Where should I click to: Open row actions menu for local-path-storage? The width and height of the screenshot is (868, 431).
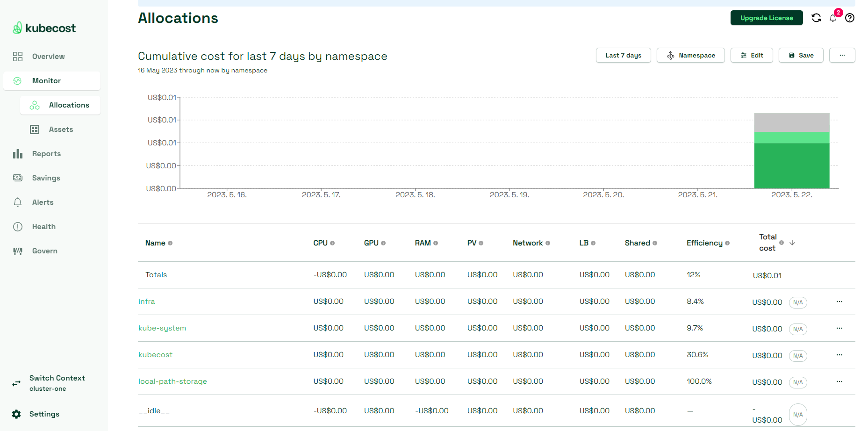pos(839,381)
